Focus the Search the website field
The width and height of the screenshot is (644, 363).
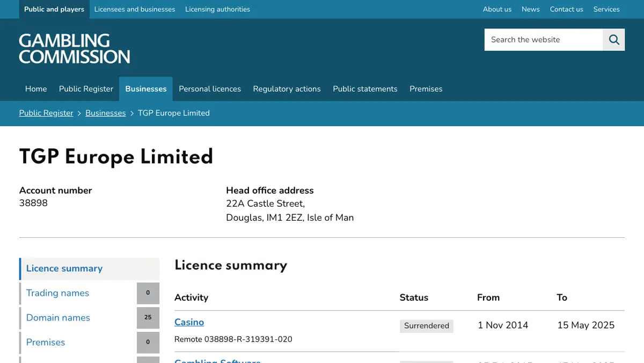coord(544,40)
